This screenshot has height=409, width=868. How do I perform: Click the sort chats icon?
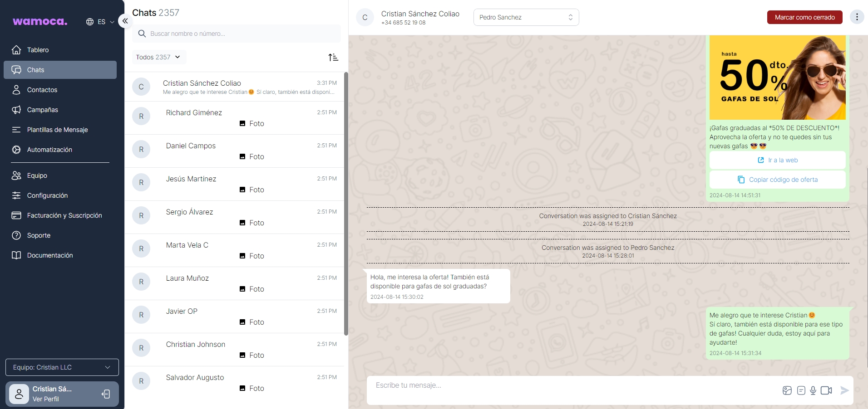coord(333,57)
